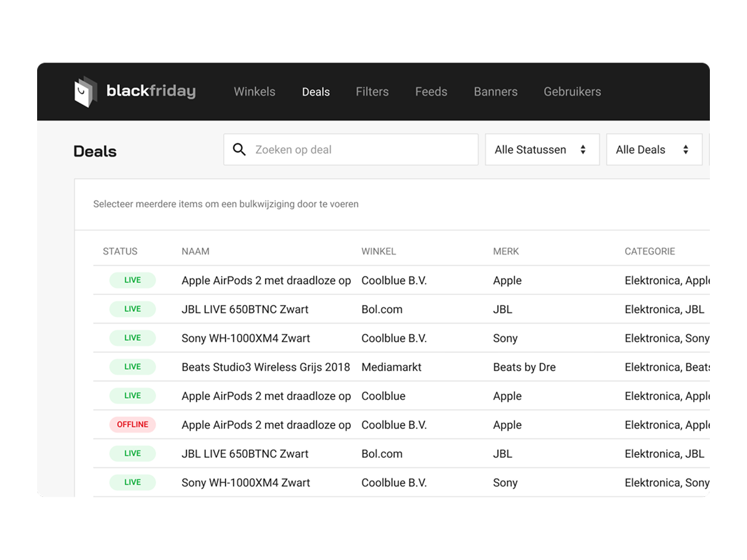The image size is (747, 560).
Task: Click 'Coolblue B.V.' in the OFFLINE row
Action: [394, 425]
